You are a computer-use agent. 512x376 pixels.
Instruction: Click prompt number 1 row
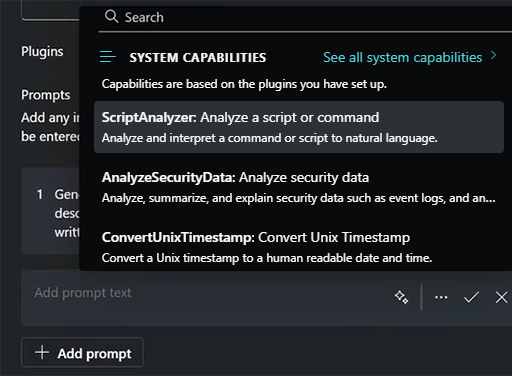(51, 211)
